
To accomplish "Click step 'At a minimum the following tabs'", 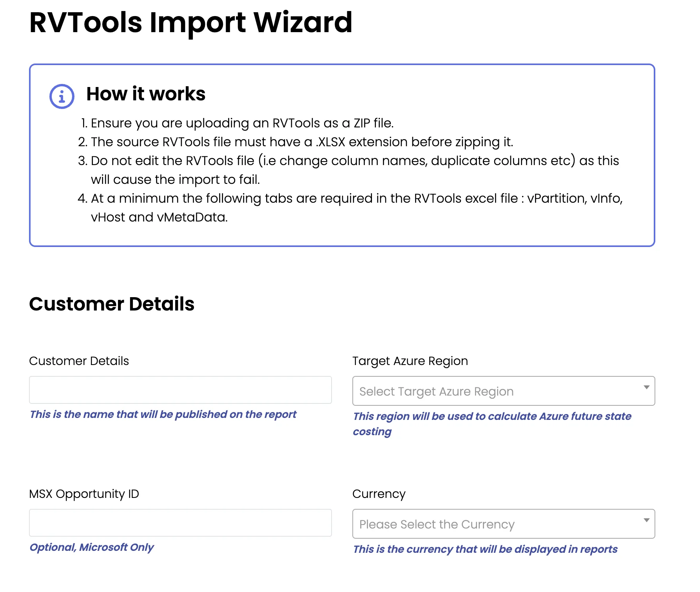I will coord(357,208).
